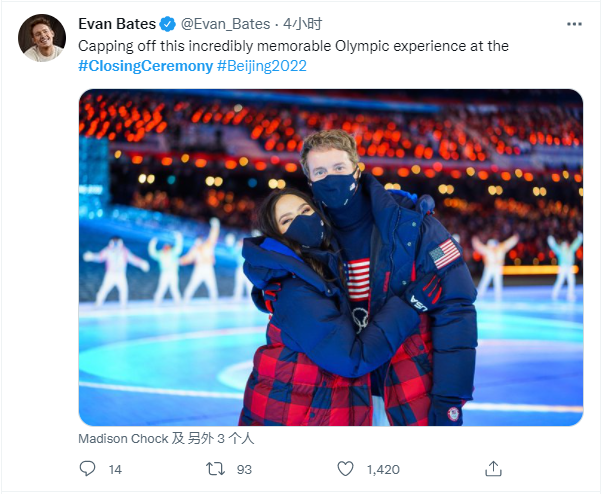Open the #ClosingCeremony hashtag
Image resolution: width=602 pixels, height=494 pixels.
pyautogui.click(x=145, y=65)
